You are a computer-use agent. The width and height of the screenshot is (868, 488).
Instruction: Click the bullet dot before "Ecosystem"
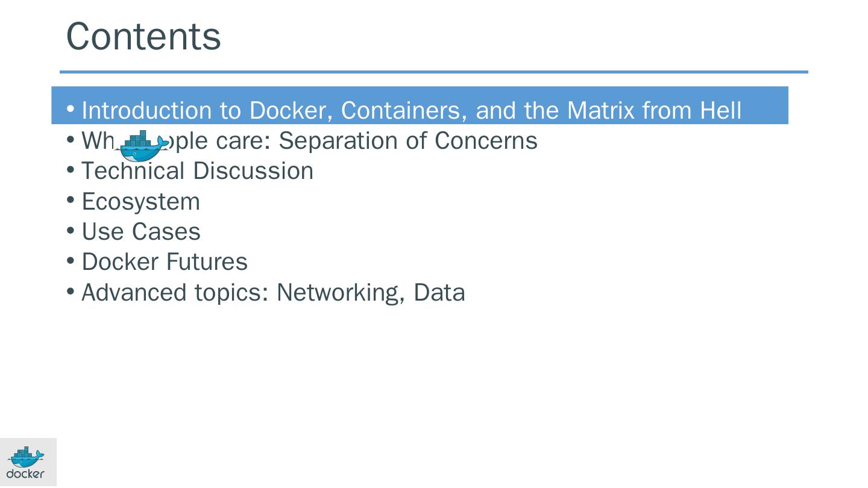71,201
